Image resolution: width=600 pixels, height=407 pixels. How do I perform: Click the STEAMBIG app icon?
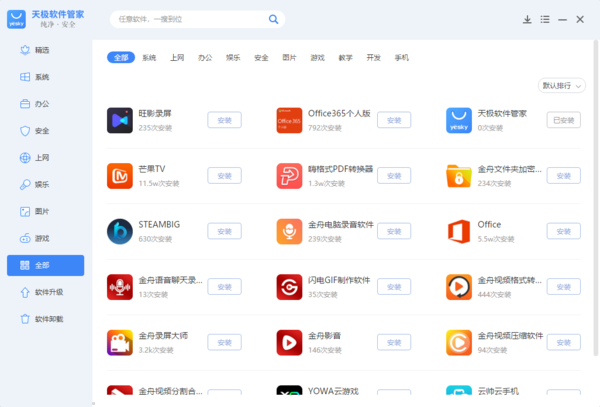(x=120, y=231)
